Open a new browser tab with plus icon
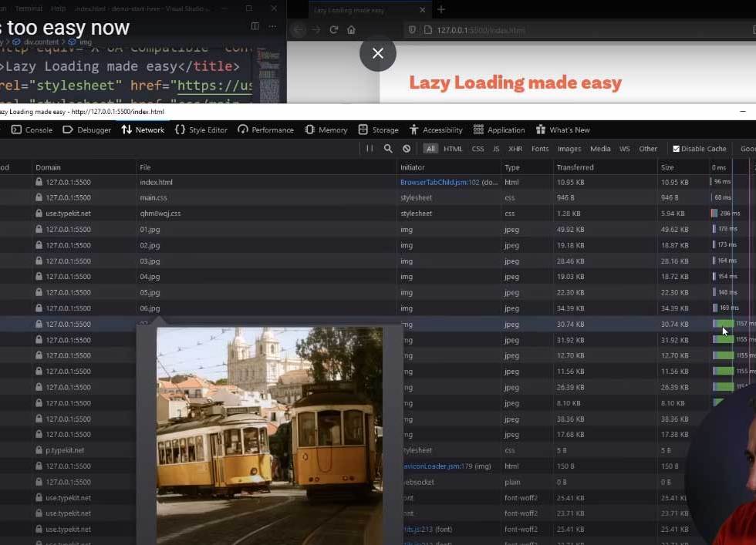The width and height of the screenshot is (756, 545). (441, 10)
